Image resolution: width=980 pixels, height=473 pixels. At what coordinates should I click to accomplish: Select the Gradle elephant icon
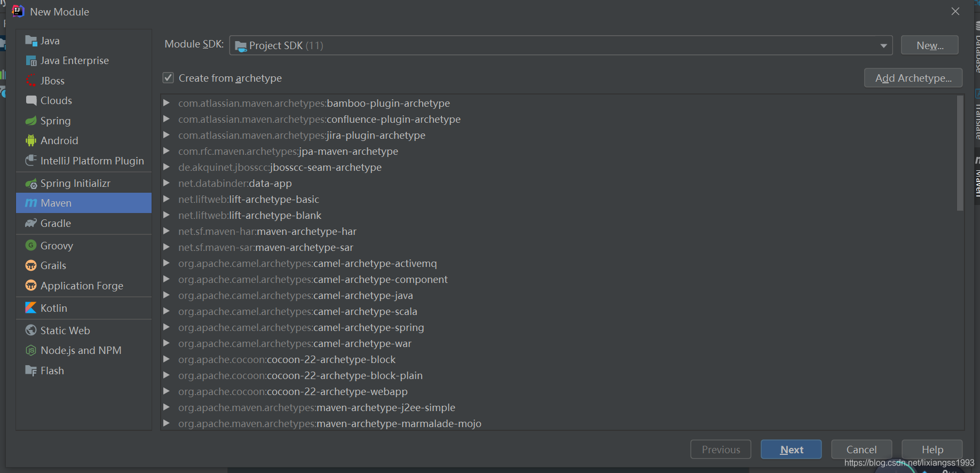coord(31,223)
